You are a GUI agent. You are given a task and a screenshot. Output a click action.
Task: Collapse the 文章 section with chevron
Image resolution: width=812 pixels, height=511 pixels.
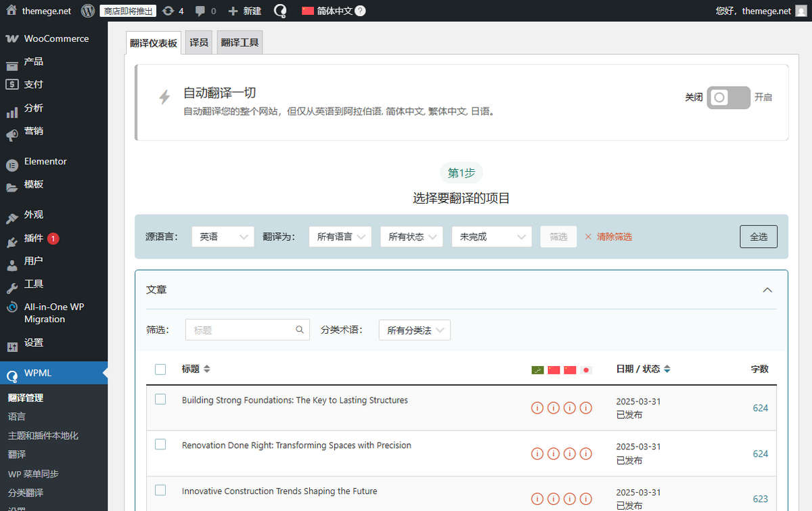(x=767, y=290)
